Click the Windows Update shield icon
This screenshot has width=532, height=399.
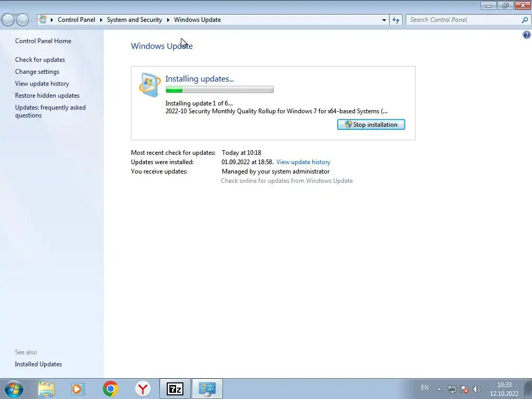pyautogui.click(x=150, y=85)
